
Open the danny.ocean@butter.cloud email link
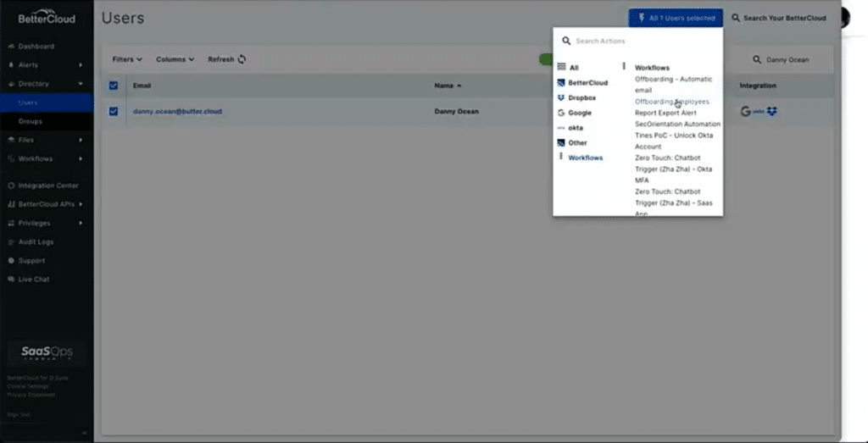click(177, 112)
